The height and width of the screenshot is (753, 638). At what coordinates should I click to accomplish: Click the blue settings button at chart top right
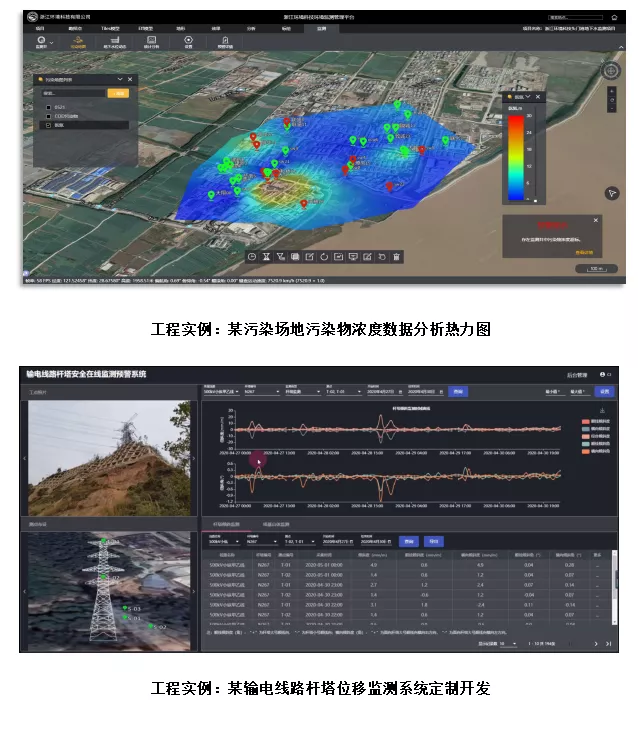tap(604, 392)
